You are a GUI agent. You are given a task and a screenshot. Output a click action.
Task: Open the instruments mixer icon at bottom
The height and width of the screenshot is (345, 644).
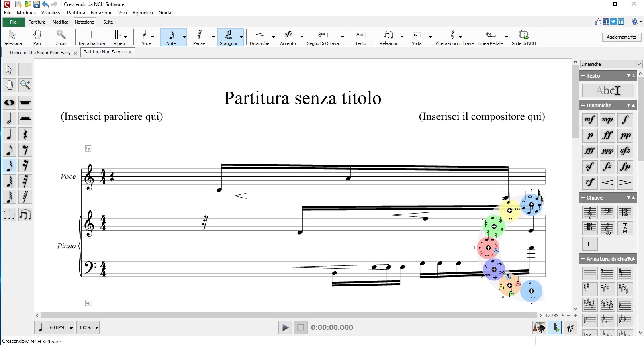[x=539, y=327]
